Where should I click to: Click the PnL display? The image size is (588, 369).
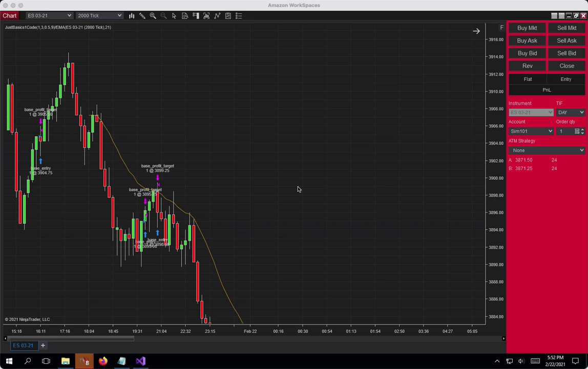547,90
